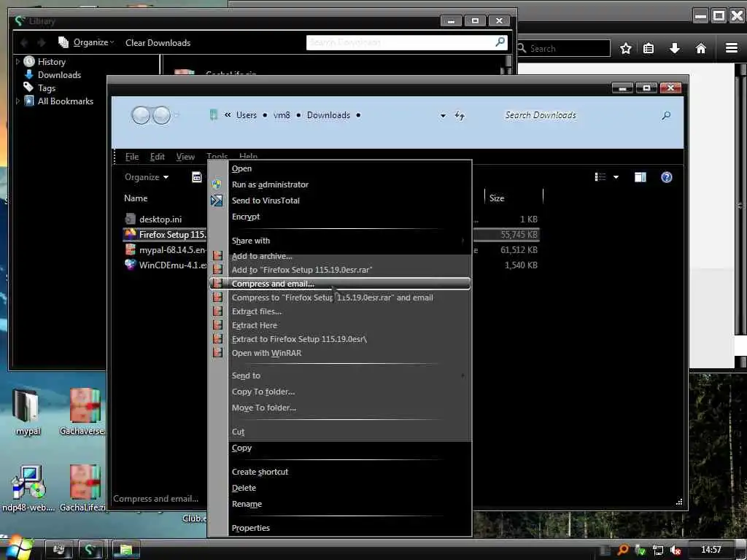Click the Explorer search magnifier icon
This screenshot has height=560, width=747.
(x=666, y=115)
